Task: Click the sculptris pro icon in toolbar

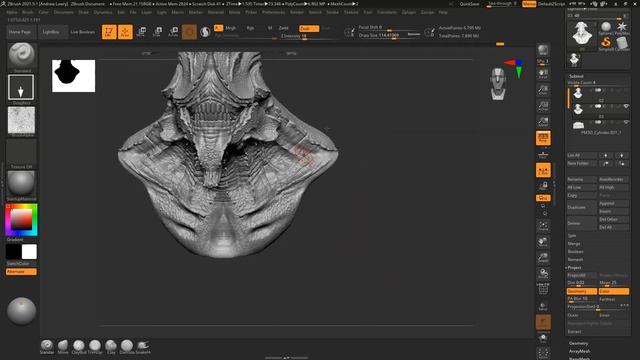Action: pyautogui.click(x=205, y=32)
